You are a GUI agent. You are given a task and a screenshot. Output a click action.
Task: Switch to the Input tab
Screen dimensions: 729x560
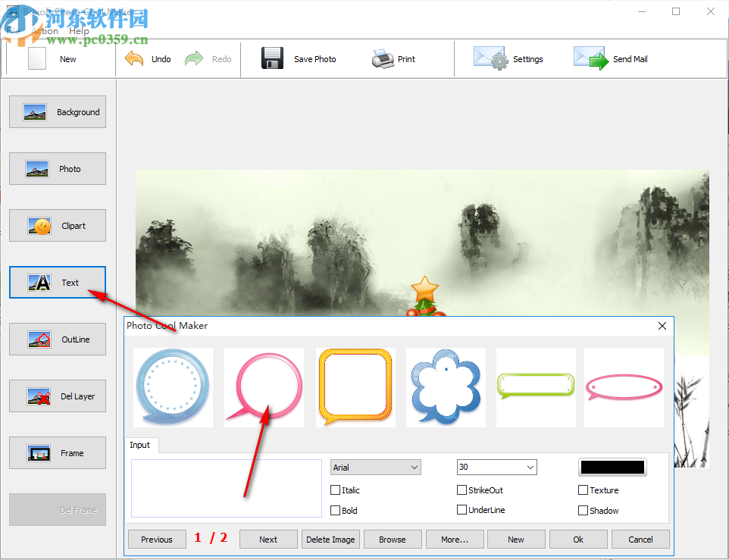coord(141,445)
